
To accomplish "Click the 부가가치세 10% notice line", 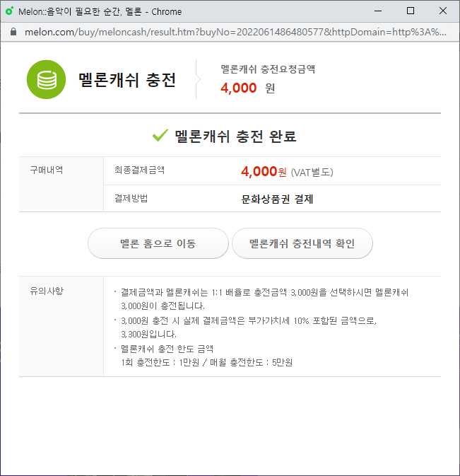I will pyautogui.click(x=248, y=327).
